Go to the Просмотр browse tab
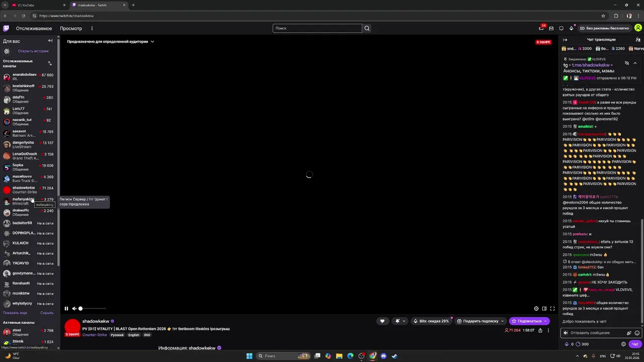This screenshot has width=644, height=362. pos(71,28)
